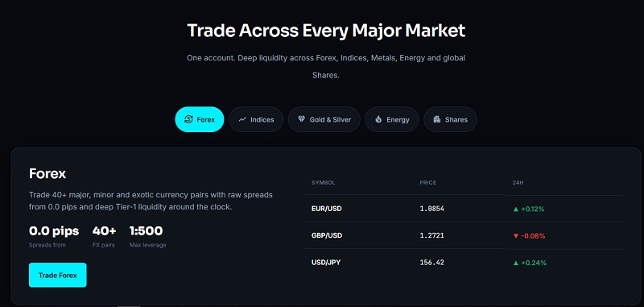Screen dimensions: 644x307
Task: Click the red down arrow beside -0.08%
Action: 516,236
